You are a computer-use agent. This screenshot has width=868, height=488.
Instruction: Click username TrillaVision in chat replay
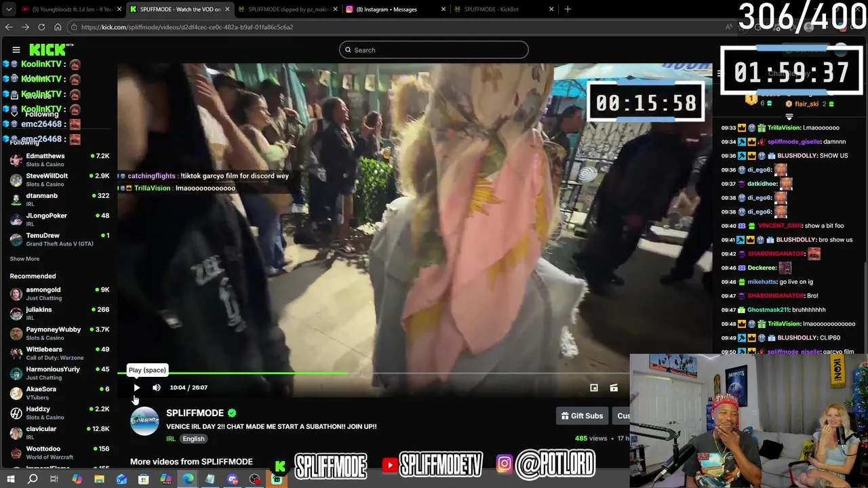[784, 127]
